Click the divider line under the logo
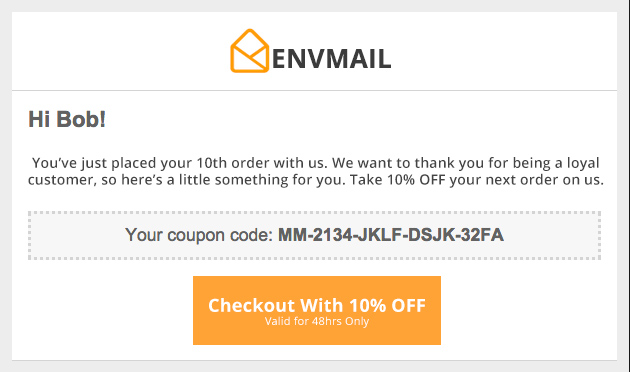Image resolution: width=630 pixels, height=372 pixels. (314, 90)
